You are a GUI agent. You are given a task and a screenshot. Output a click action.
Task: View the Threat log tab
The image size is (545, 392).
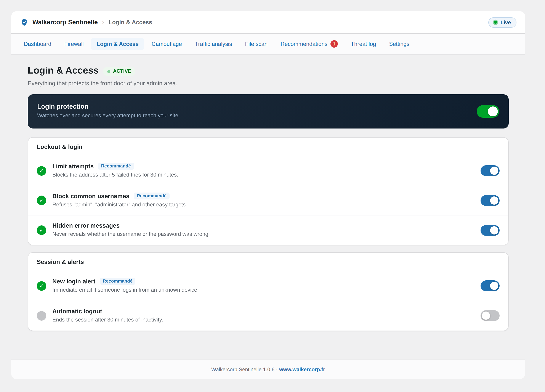click(x=363, y=44)
